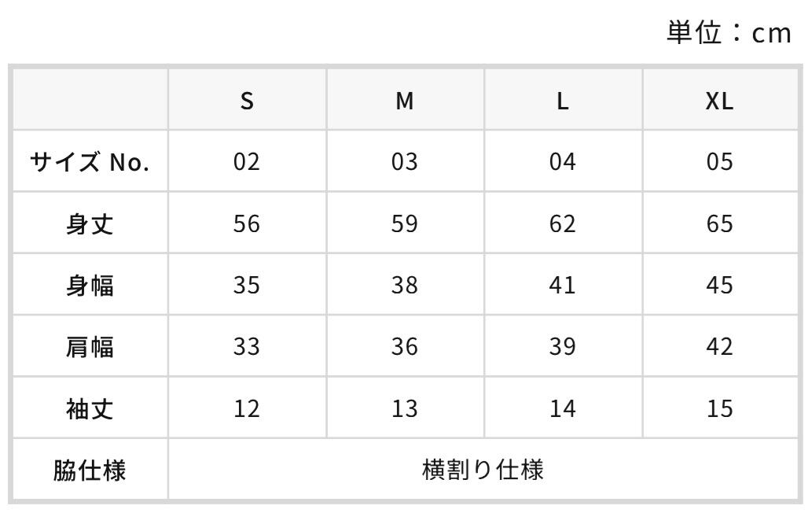Click the L size column header
The height and width of the screenshot is (513, 812).
(563, 99)
